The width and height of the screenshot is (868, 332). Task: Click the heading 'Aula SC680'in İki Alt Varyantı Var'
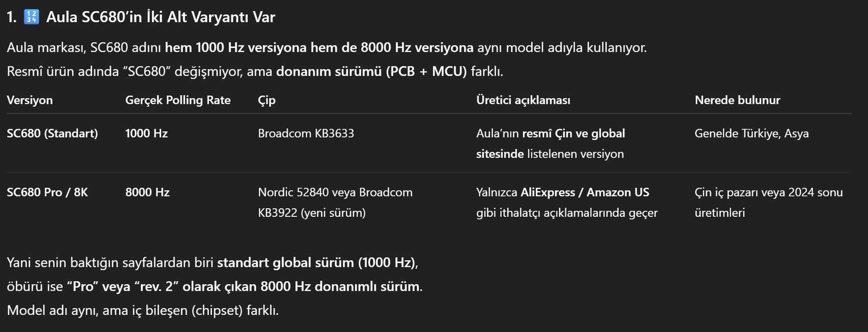coord(160,17)
